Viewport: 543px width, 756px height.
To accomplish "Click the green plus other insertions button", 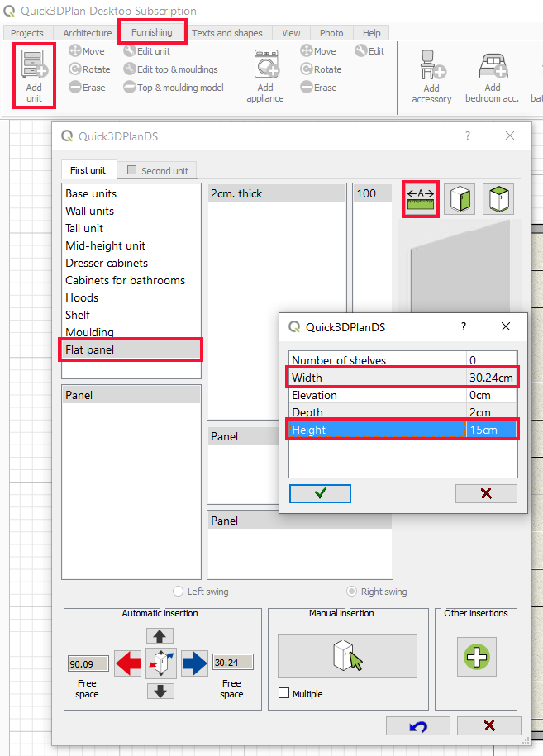I will pos(476,657).
